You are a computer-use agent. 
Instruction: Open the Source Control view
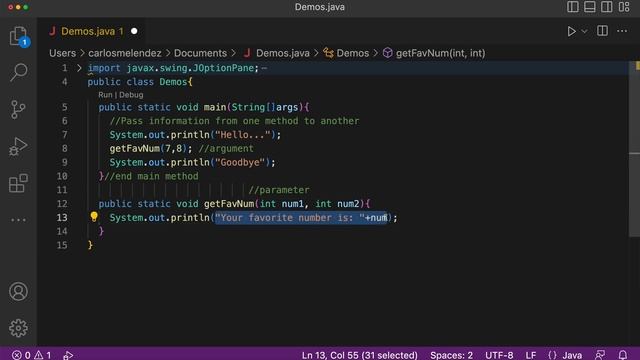18,109
